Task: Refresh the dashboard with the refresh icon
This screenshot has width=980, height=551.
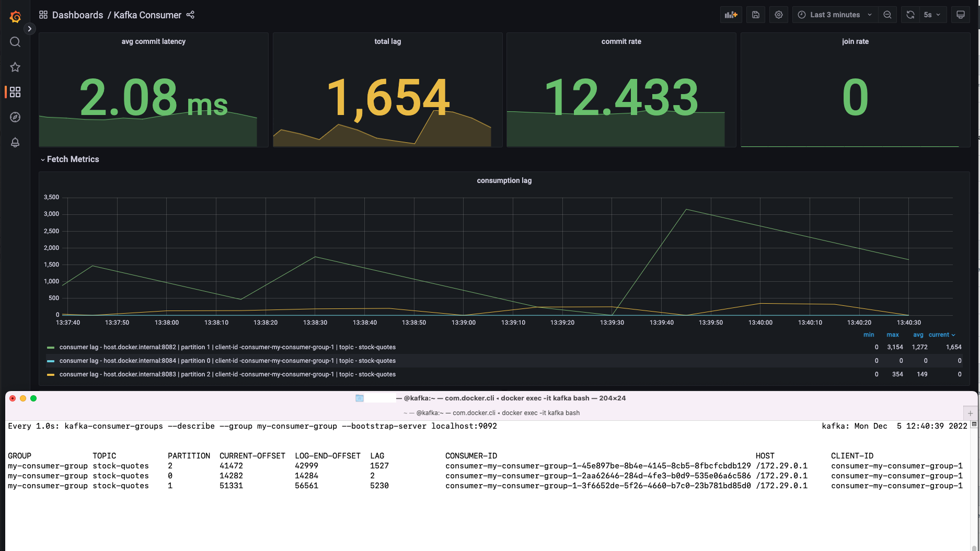Action: 910,15
